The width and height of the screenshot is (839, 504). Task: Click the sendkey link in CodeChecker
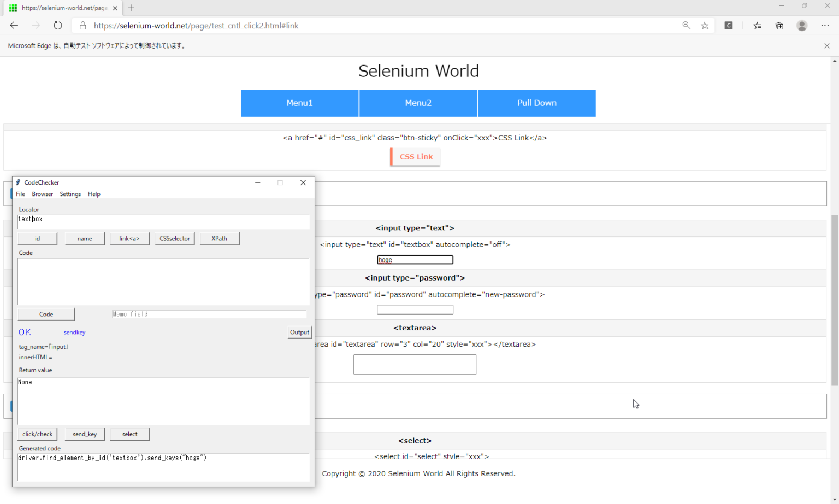(x=74, y=332)
